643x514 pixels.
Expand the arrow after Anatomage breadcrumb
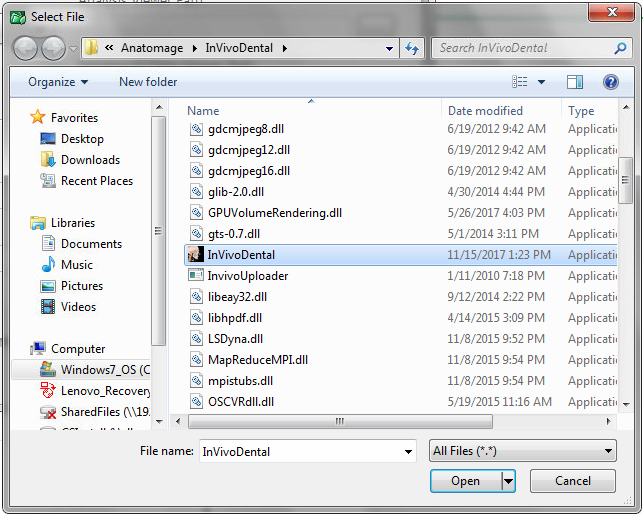tap(194, 48)
